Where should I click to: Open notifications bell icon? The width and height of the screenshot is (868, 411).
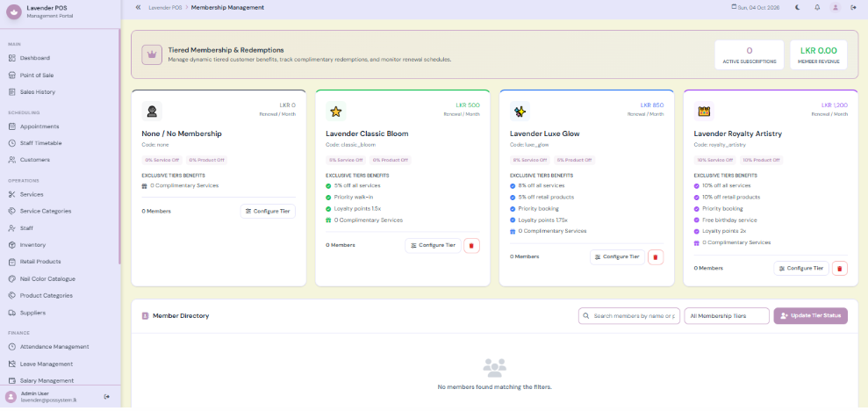(x=817, y=8)
